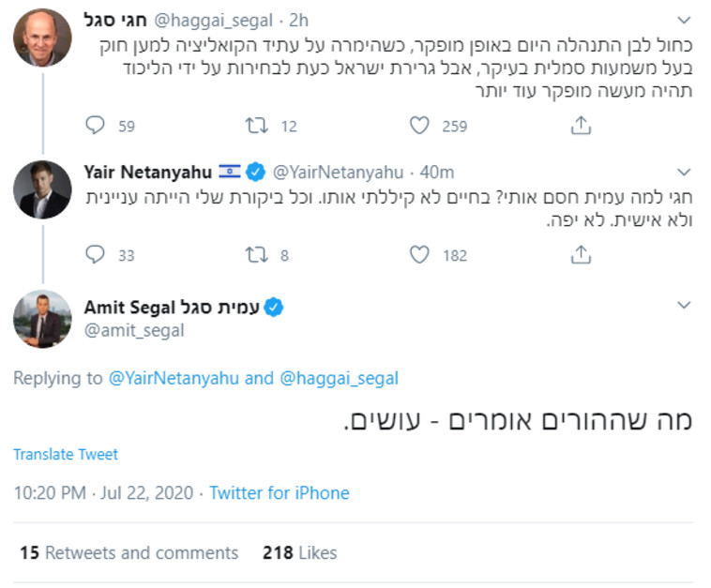Open the @haggai_segal mention in Replying to
Image resolution: width=711 pixels, height=588 pixels.
tap(338, 379)
